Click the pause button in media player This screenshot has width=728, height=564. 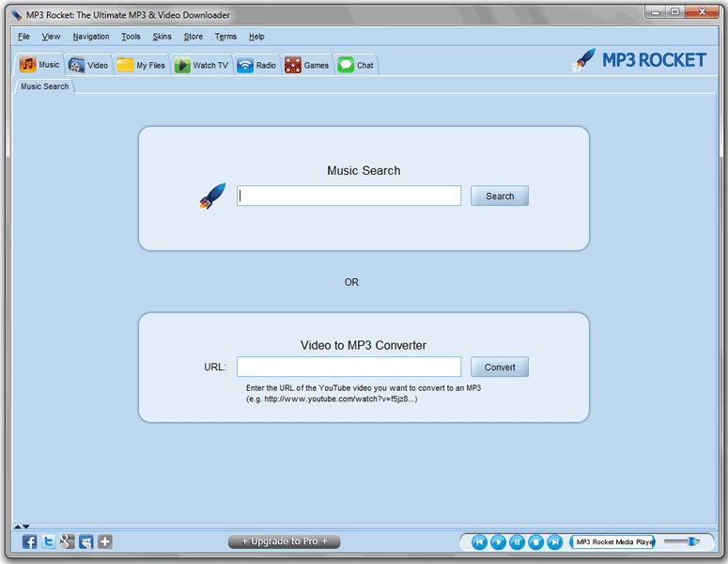(x=517, y=542)
